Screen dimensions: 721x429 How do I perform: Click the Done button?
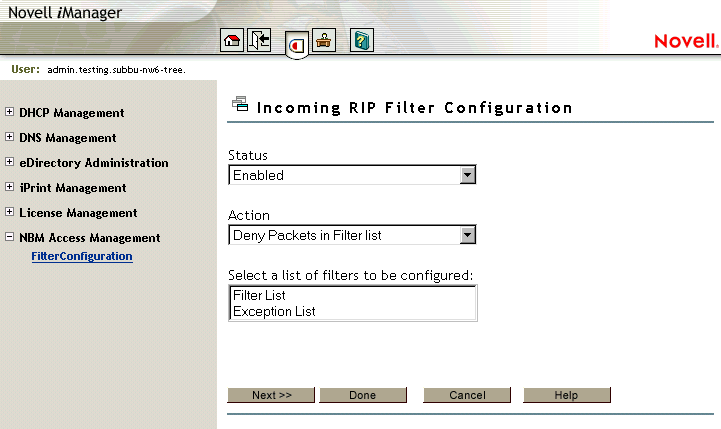pyautogui.click(x=363, y=395)
